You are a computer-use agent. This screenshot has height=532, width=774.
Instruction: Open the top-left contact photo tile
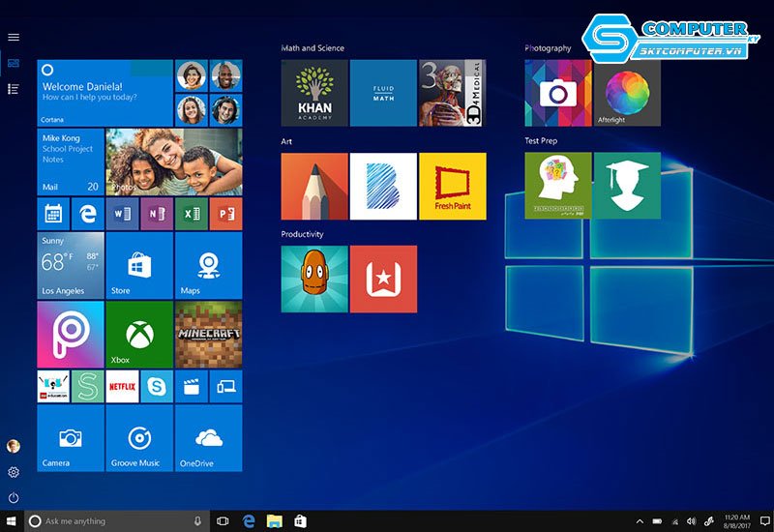click(192, 76)
